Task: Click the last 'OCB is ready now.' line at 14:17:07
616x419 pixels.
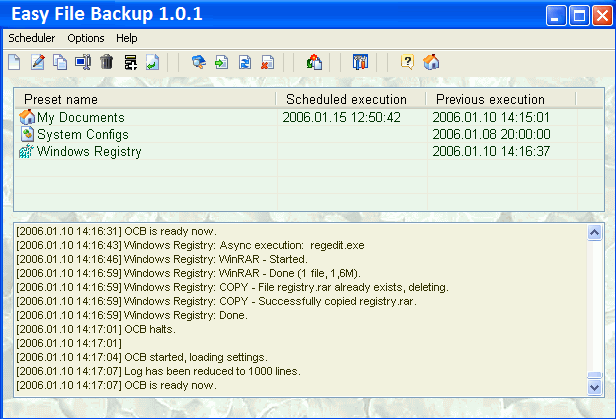Action: 116,385
